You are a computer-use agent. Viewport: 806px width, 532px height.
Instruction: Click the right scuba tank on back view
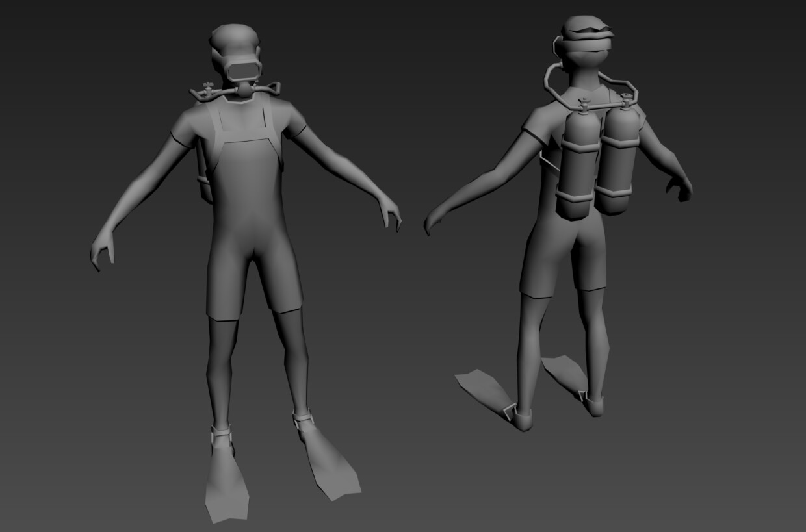coord(621,159)
